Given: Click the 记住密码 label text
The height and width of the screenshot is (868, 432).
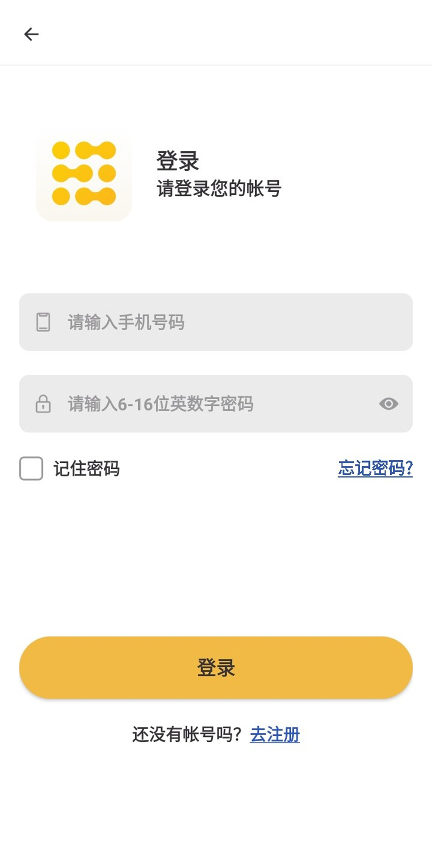Looking at the screenshot, I should click(x=86, y=468).
